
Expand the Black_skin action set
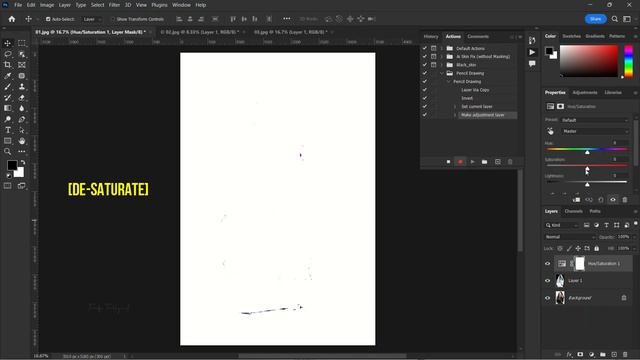(441, 65)
